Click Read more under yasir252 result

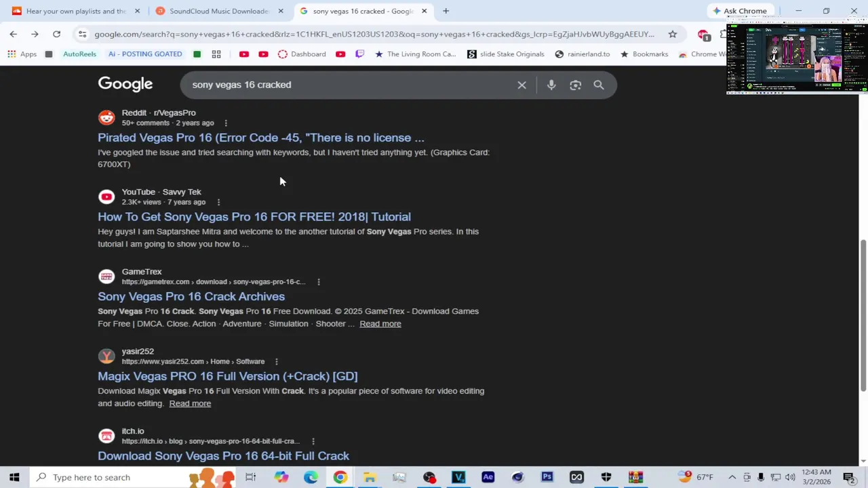pos(190,404)
